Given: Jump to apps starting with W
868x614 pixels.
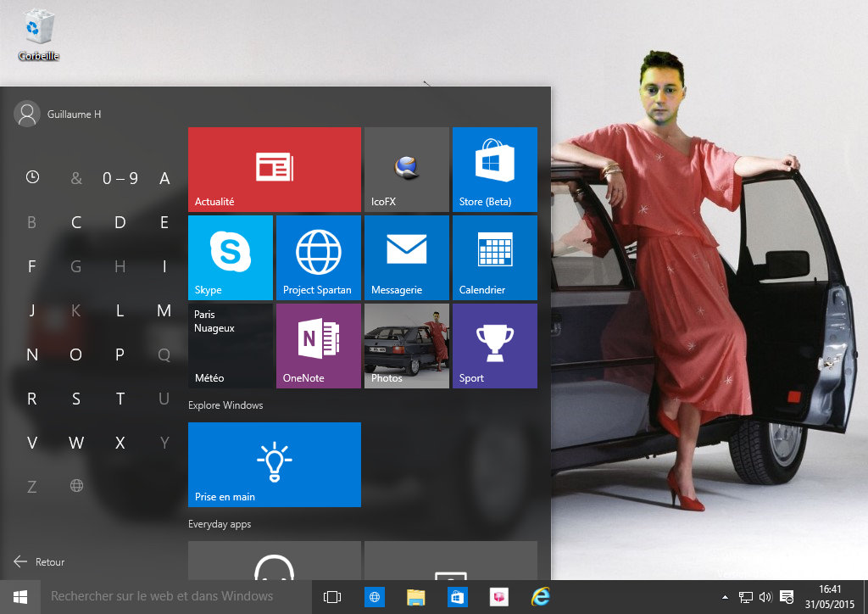Looking at the screenshot, I should [76, 443].
